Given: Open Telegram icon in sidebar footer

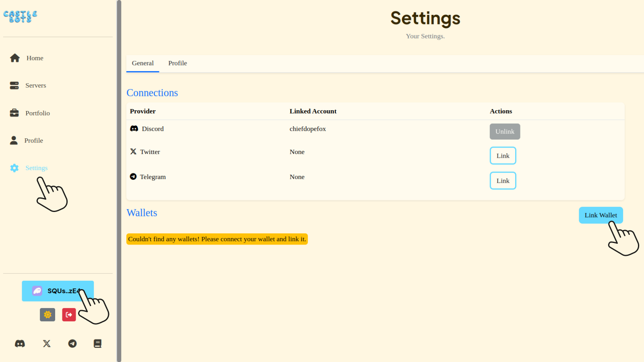Looking at the screenshot, I should tap(72, 343).
